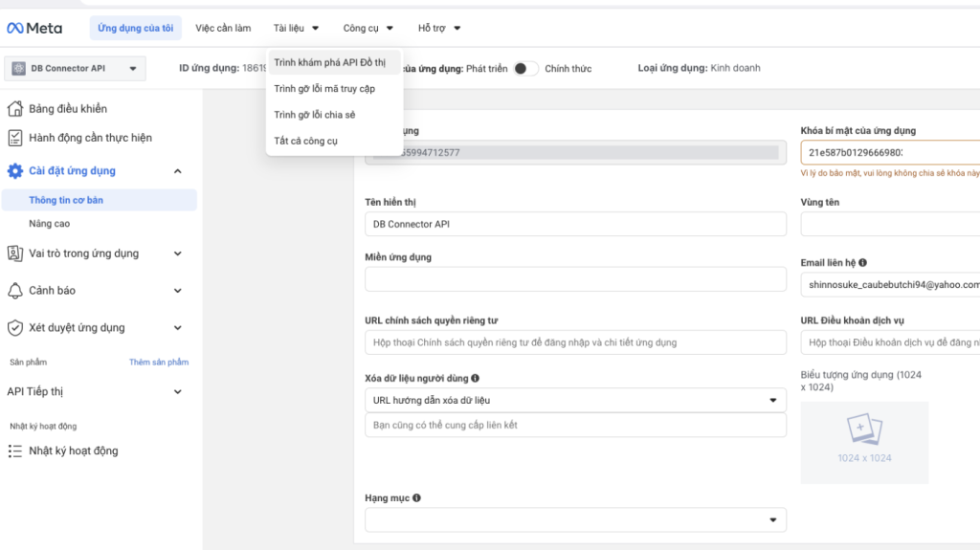The image size is (980, 550).
Task: Toggle app mode Phát triển/Chính thức switch
Action: click(525, 69)
